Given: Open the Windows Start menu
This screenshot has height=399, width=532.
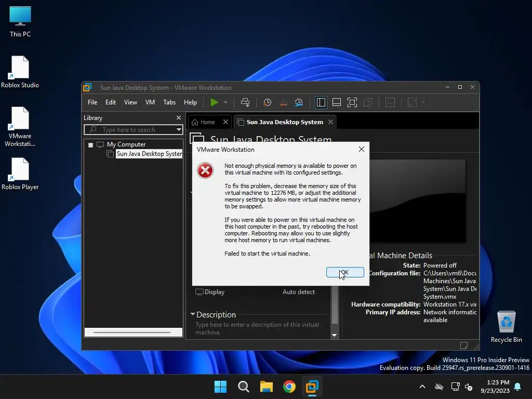Looking at the screenshot, I should tap(220, 387).
